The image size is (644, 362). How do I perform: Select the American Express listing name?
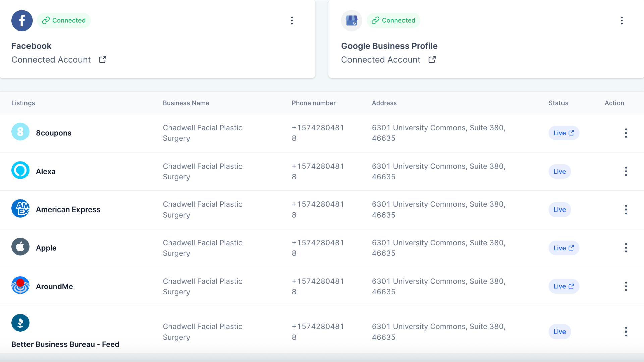(x=68, y=210)
